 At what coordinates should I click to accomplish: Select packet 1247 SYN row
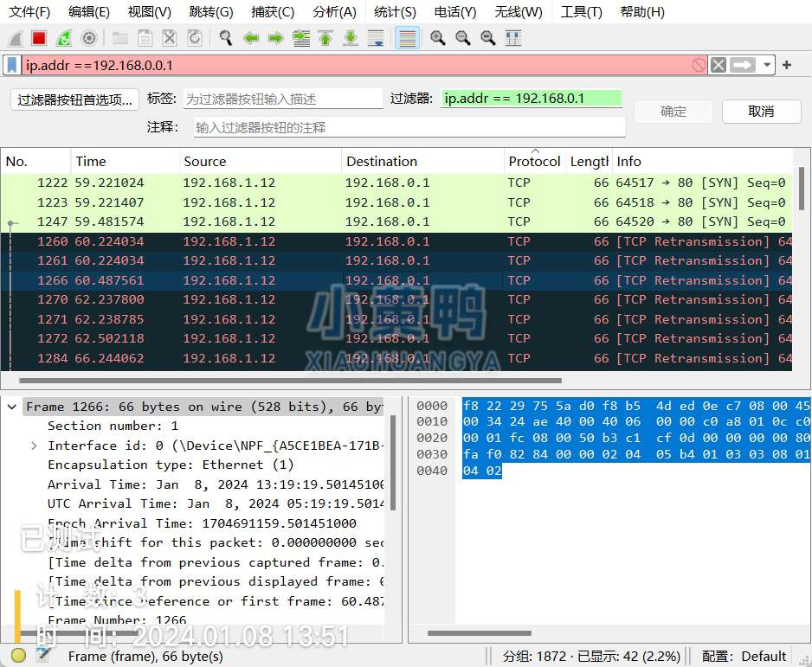tap(396, 222)
